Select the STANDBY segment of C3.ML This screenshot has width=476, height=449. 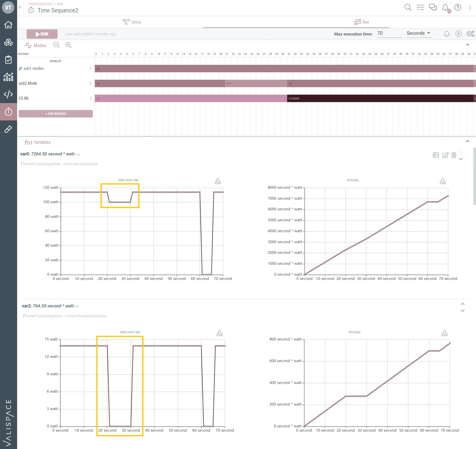pos(380,99)
